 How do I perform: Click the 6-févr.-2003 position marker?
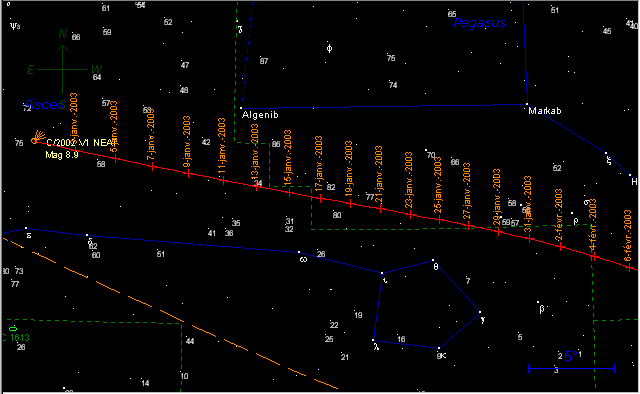click(x=629, y=267)
